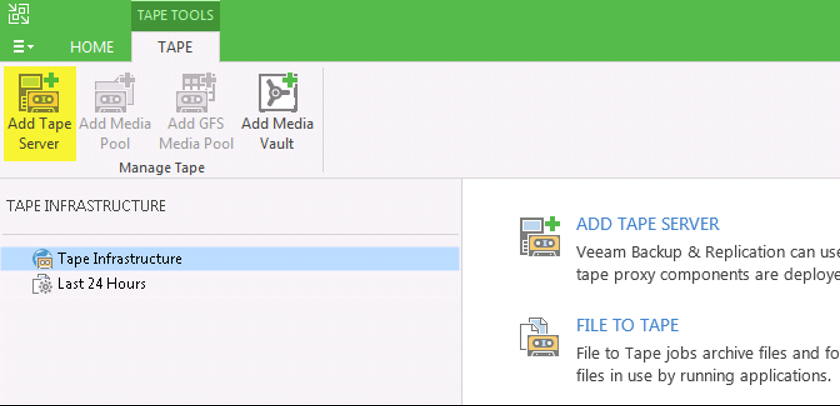Click the Last 24 Hours gear icon

coord(42,283)
